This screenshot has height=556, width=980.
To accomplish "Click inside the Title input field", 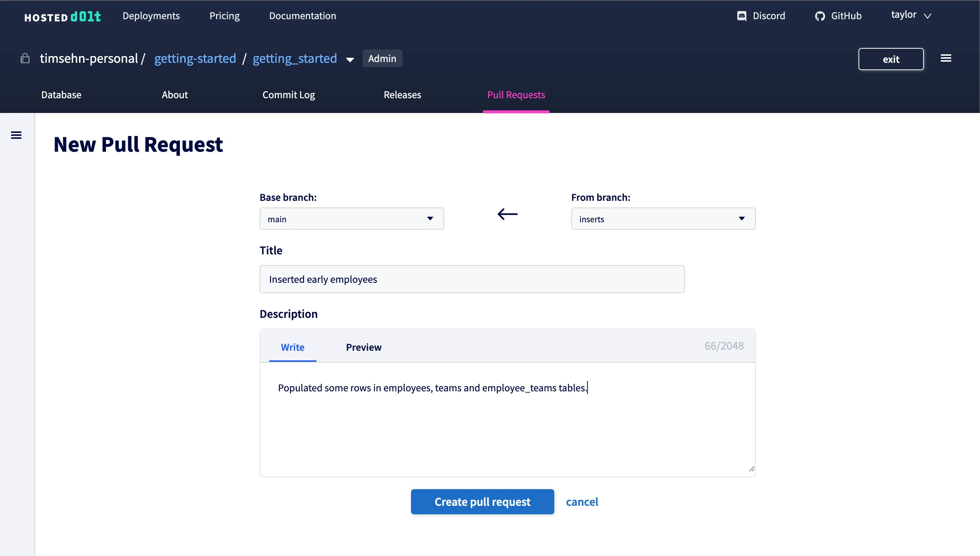I will tap(472, 279).
